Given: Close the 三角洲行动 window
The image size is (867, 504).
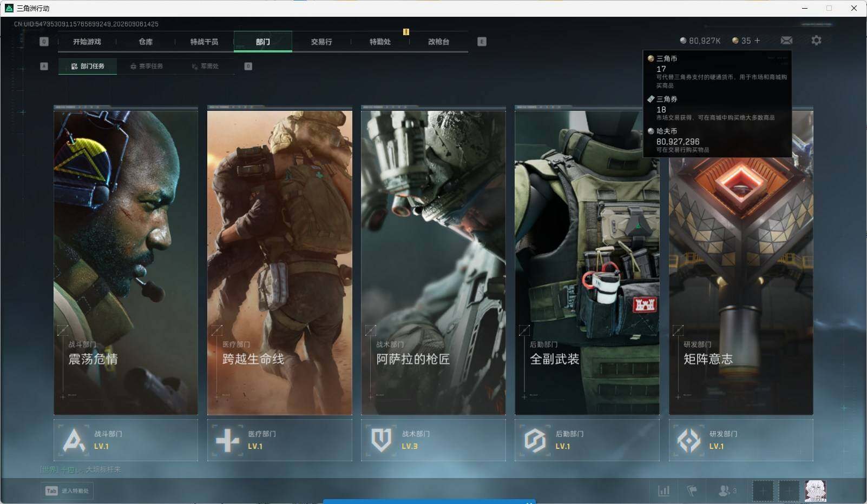Looking at the screenshot, I should [x=854, y=8].
